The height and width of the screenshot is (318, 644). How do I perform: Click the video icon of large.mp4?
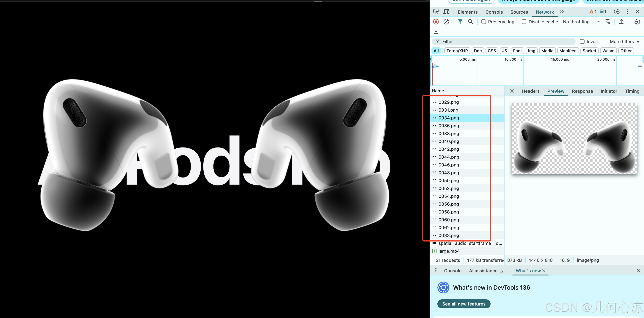[x=434, y=251]
